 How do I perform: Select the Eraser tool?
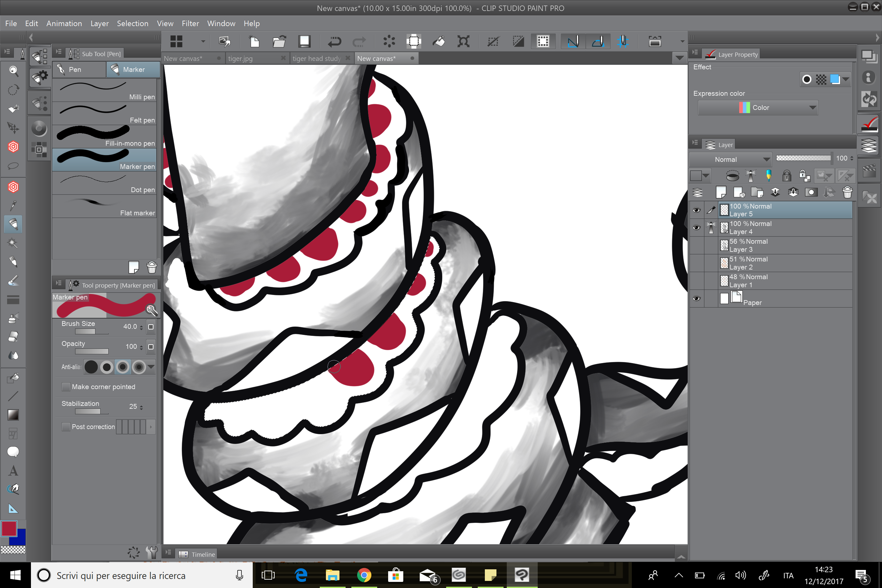coord(13,336)
